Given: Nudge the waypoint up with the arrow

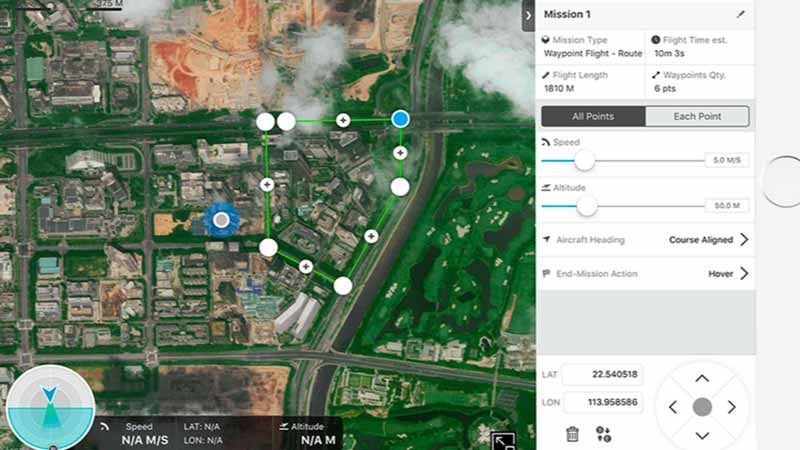Looking at the screenshot, I should [702, 378].
